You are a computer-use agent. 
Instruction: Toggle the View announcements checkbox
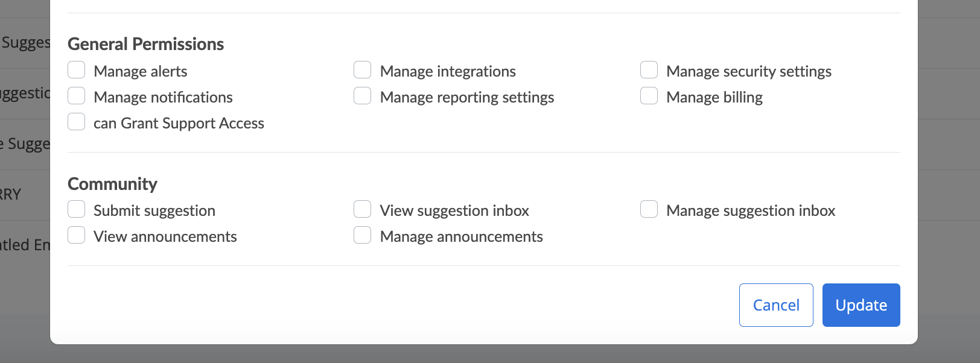pyautogui.click(x=76, y=235)
